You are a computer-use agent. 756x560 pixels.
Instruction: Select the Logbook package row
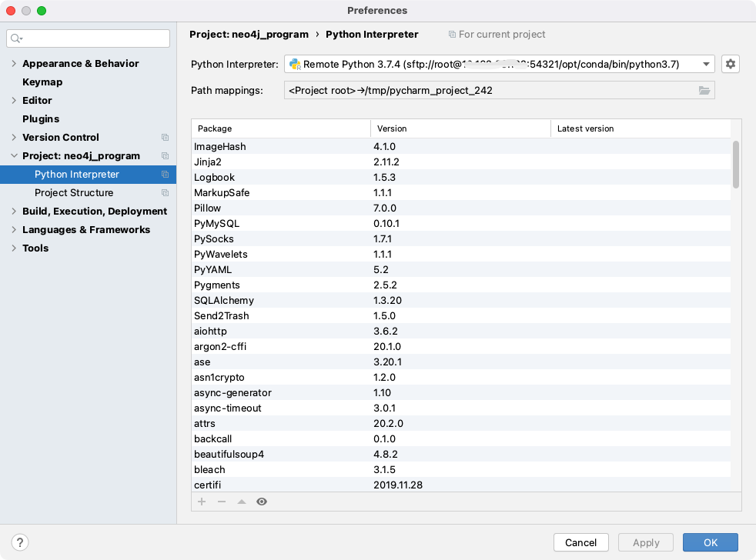461,178
